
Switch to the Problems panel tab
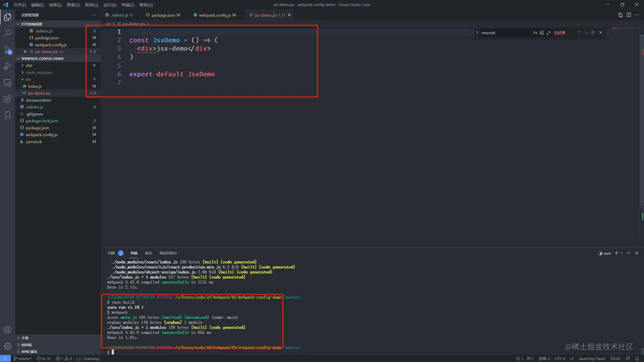[x=115, y=253]
